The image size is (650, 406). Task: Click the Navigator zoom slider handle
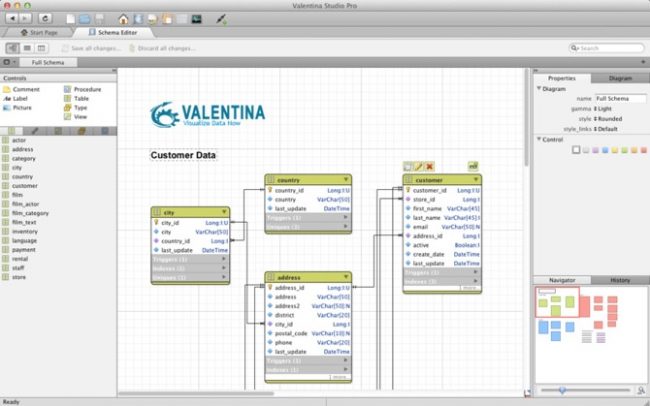click(x=563, y=390)
